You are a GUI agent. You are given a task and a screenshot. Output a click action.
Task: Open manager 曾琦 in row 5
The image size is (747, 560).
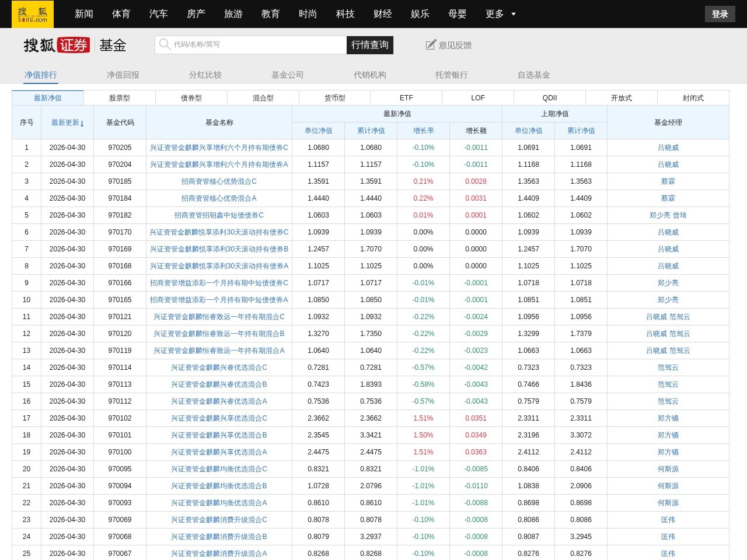click(680, 215)
